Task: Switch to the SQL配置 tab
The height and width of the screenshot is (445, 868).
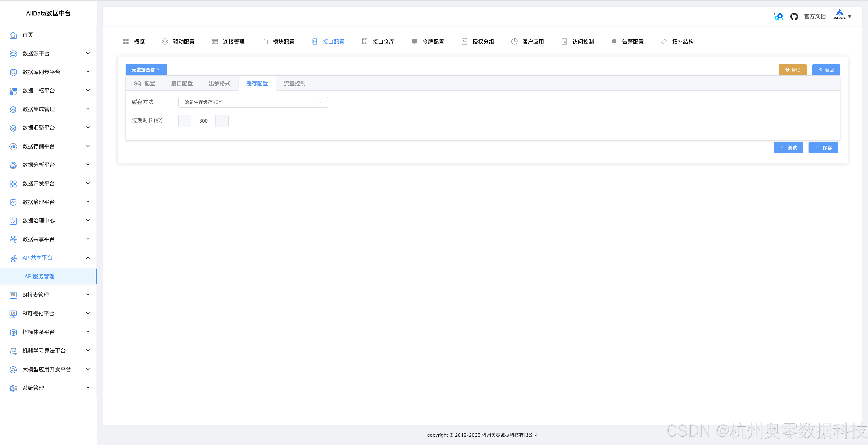Action: (x=144, y=83)
